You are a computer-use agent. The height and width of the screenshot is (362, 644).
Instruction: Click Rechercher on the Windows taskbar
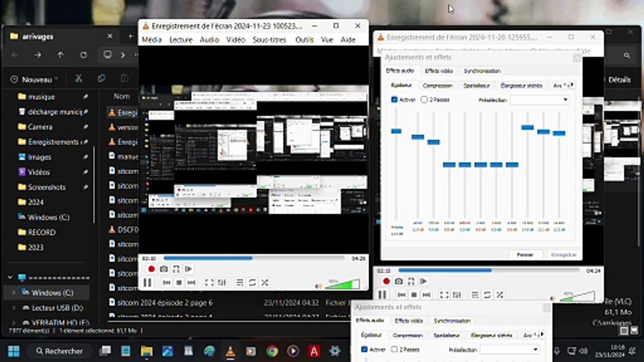[x=60, y=351]
